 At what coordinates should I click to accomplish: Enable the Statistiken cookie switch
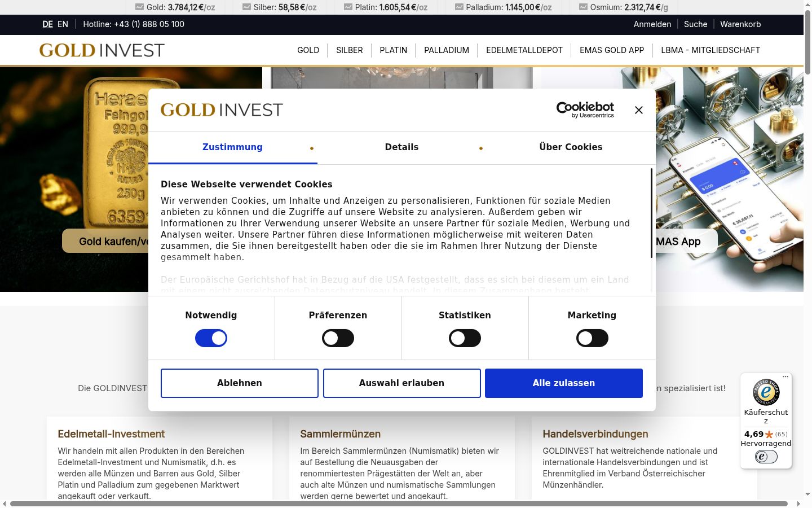coord(465,338)
